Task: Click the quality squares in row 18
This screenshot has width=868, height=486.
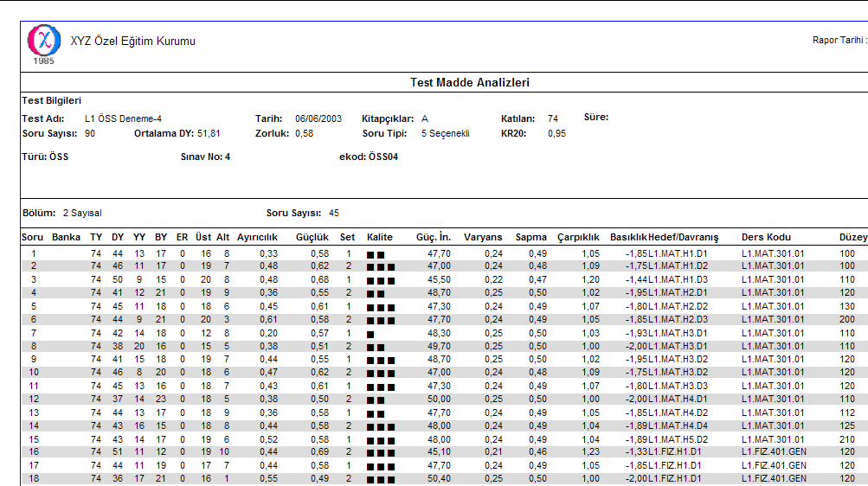Action: click(380, 480)
